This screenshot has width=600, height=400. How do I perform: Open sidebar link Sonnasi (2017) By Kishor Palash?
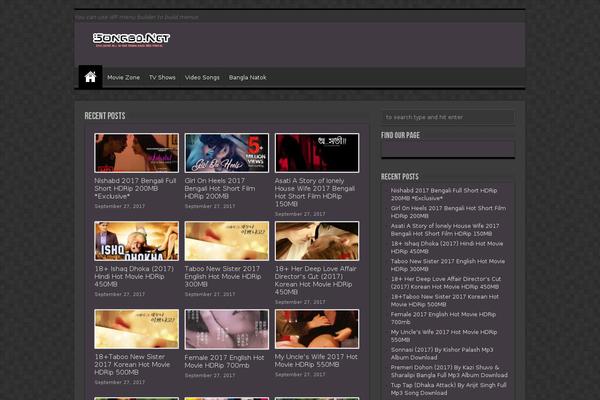[x=442, y=353]
